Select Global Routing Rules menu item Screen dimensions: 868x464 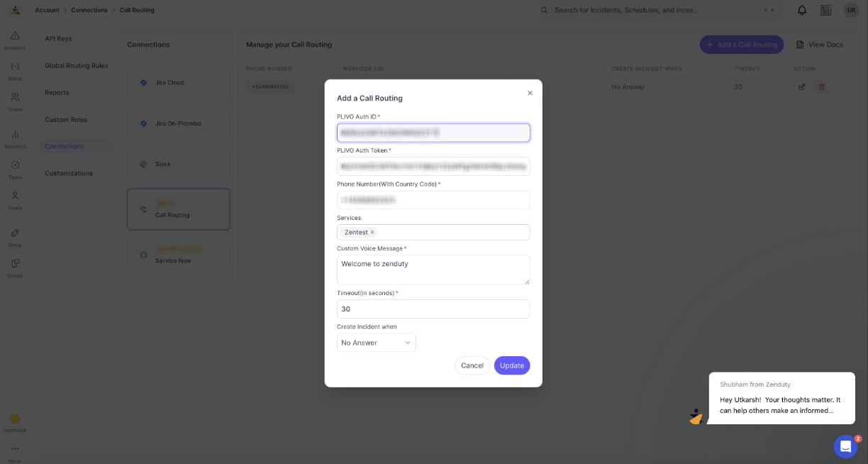click(x=77, y=65)
